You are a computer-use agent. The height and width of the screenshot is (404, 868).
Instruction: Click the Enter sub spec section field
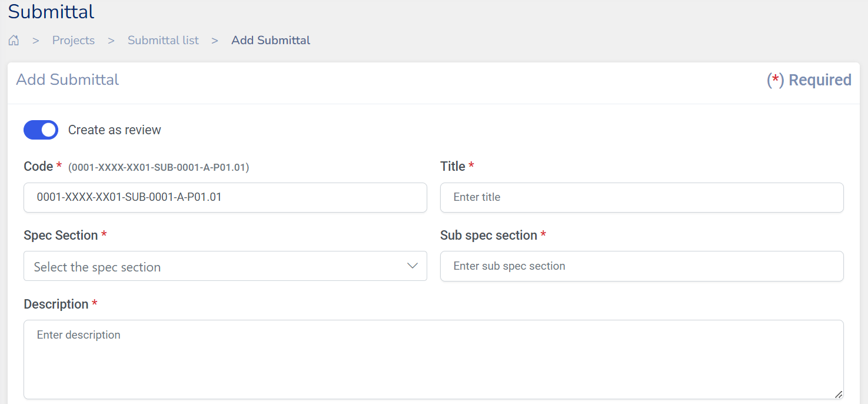click(x=641, y=266)
